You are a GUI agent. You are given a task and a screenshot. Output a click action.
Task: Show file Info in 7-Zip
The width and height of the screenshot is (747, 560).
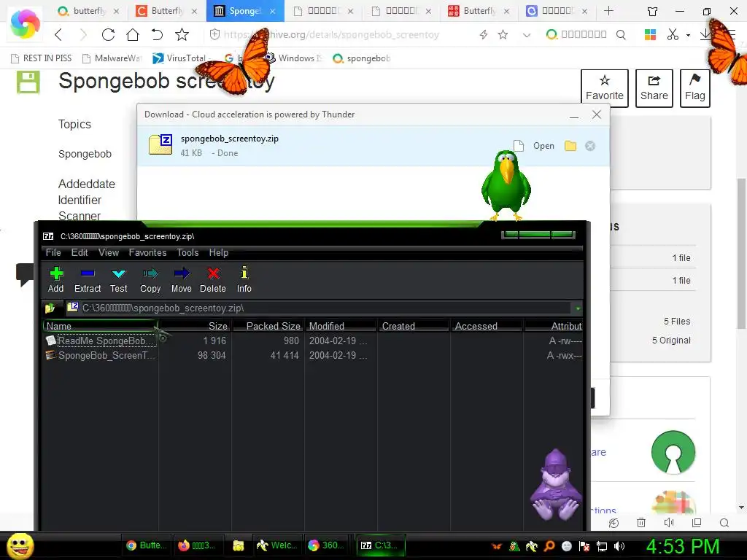(x=244, y=279)
